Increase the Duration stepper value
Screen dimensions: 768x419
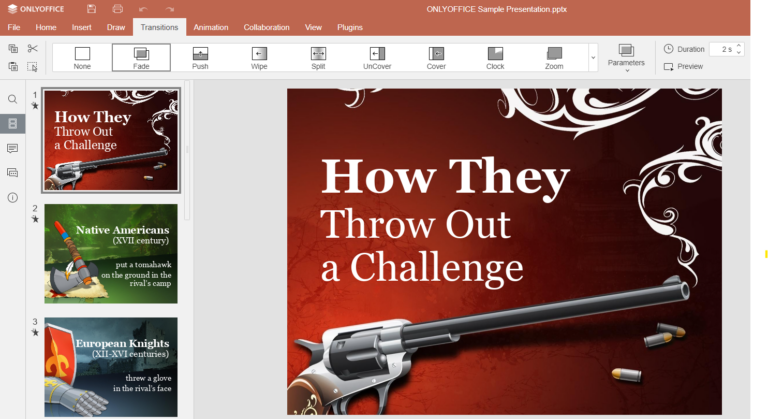739,45
